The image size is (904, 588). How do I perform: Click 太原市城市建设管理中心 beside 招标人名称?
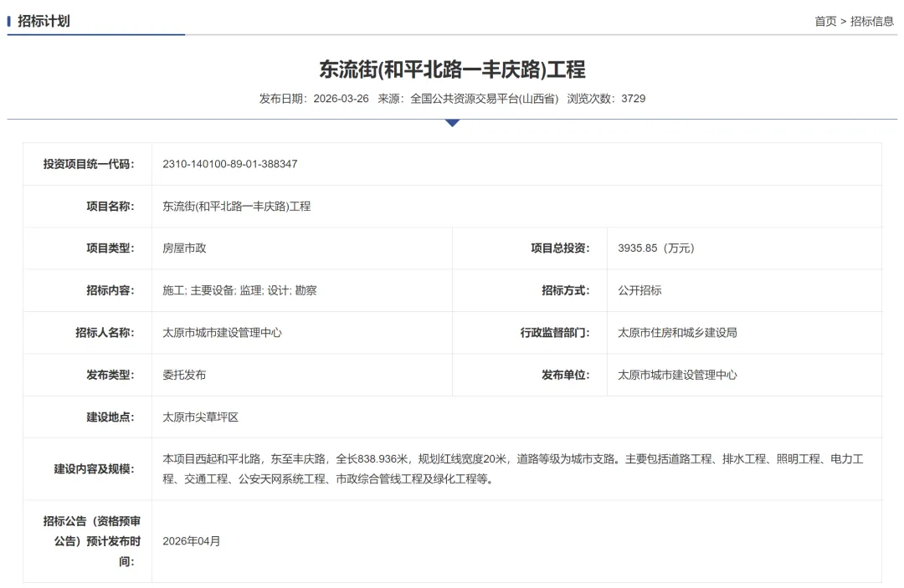coord(222,332)
